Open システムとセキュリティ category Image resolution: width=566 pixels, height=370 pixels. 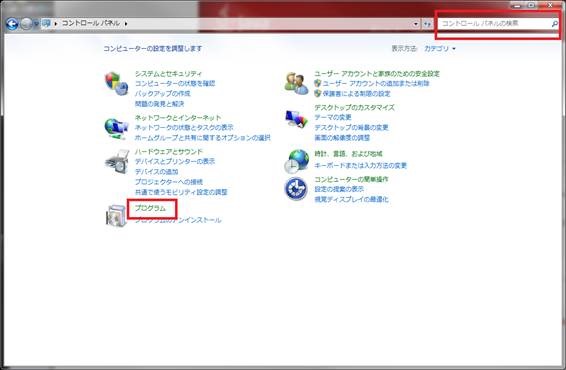168,74
